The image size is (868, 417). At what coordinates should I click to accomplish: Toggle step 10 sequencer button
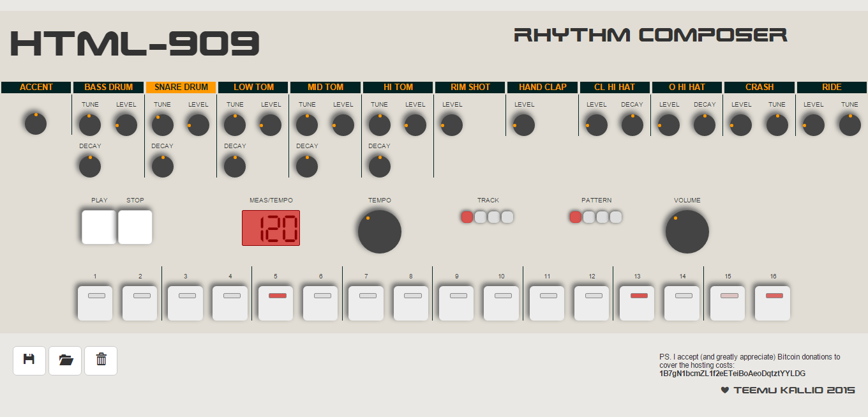(501, 303)
